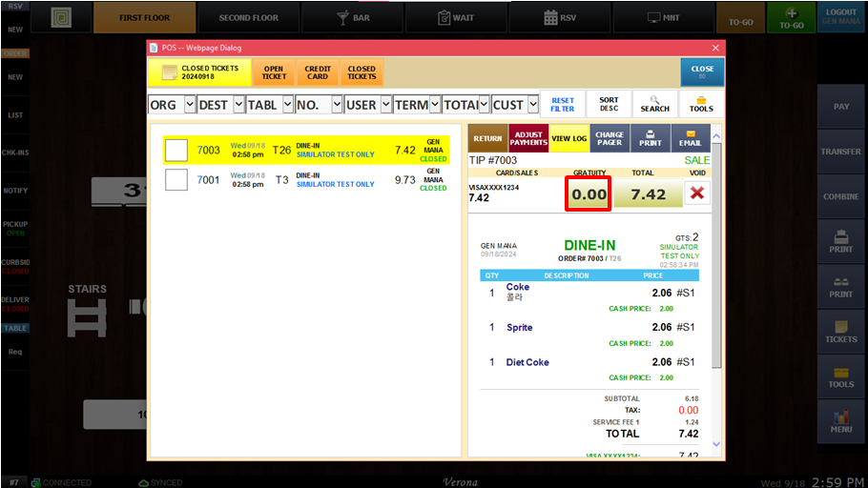
Task: Click RETURN button
Action: (487, 138)
